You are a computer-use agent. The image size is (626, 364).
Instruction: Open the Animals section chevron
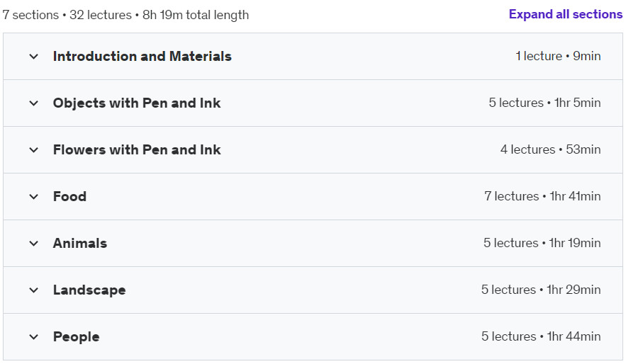tap(34, 243)
